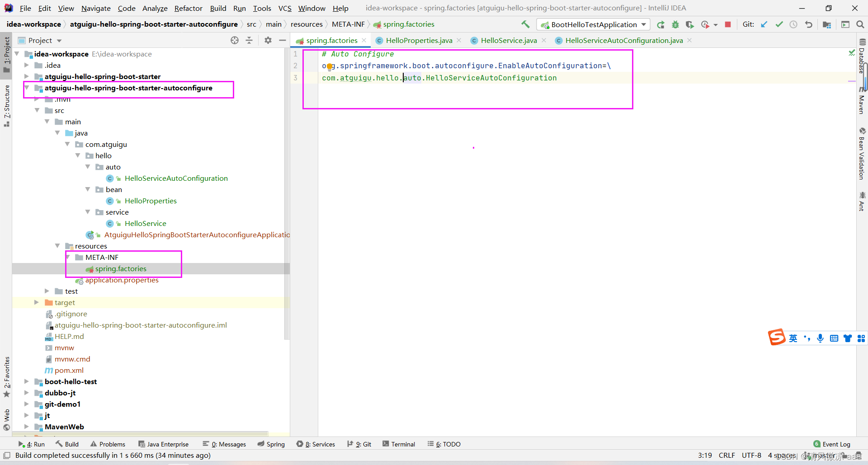
Task: Open the Terminal tool window
Action: 399,444
